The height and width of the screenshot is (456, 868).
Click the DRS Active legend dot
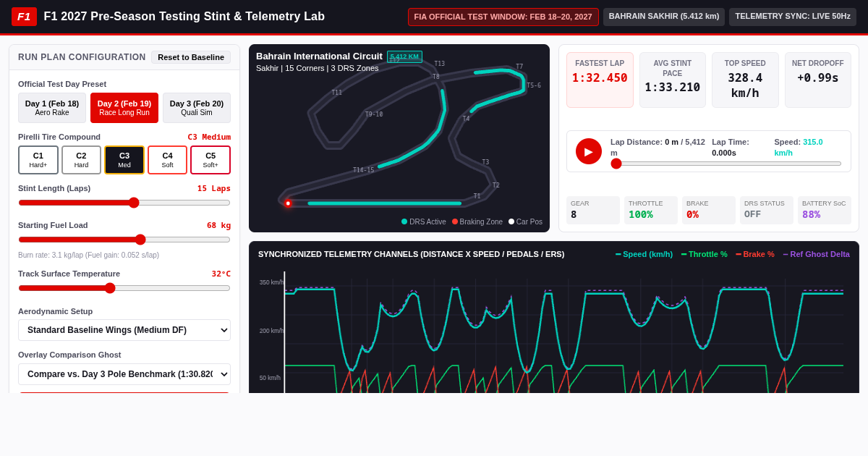404,221
